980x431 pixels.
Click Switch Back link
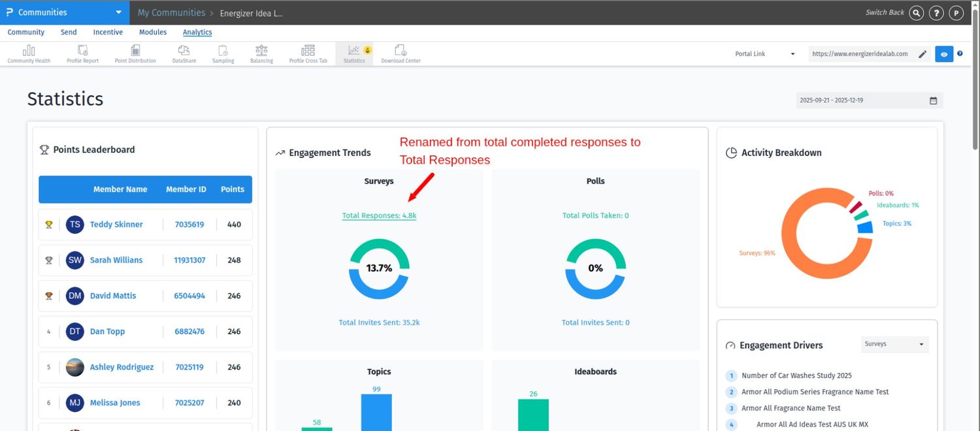[885, 12]
